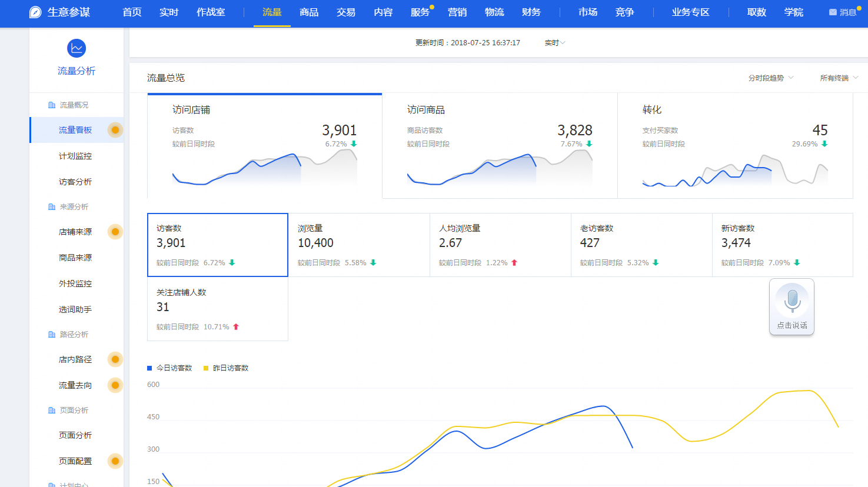Click the 页面分析 section icon

pyautogui.click(x=52, y=411)
